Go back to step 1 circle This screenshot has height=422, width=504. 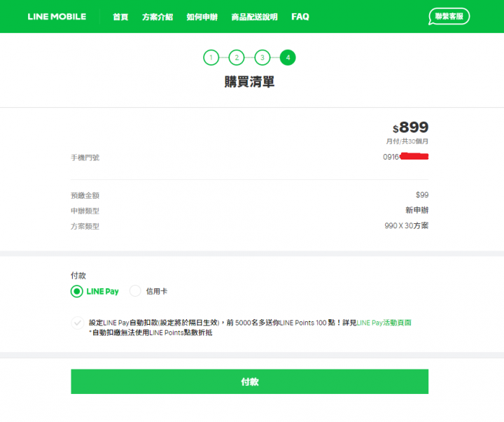coord(211,57)
